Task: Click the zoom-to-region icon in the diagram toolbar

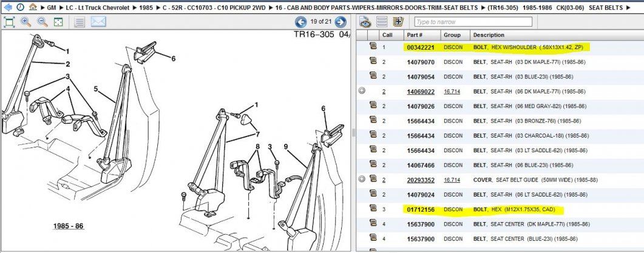Action: tap(58, 22)
